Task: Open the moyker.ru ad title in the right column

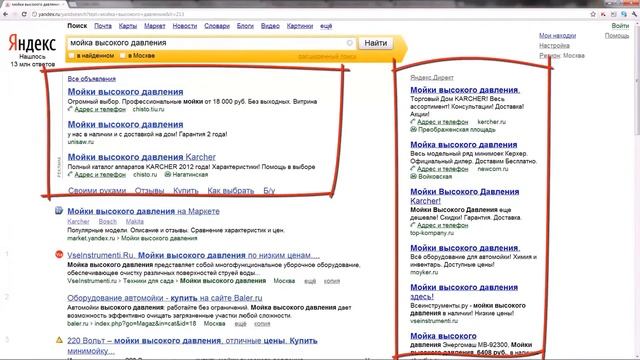Action: click(x=465, y=248)
